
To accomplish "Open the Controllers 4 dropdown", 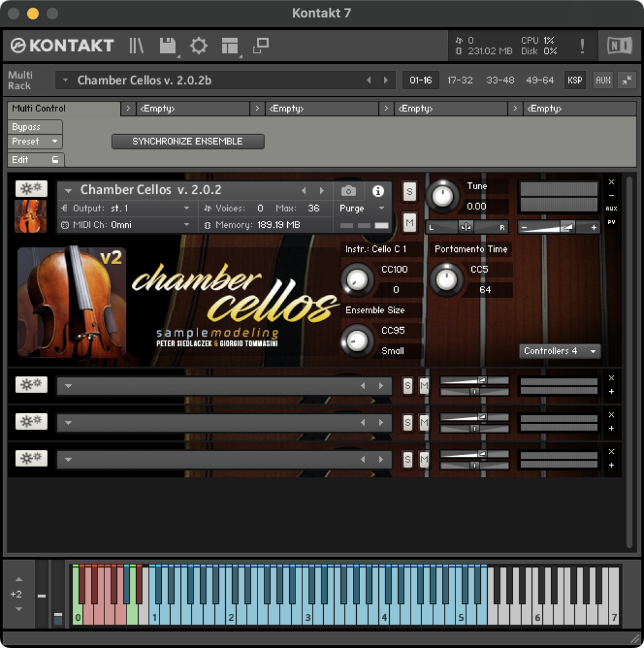I will click(560, 351).
